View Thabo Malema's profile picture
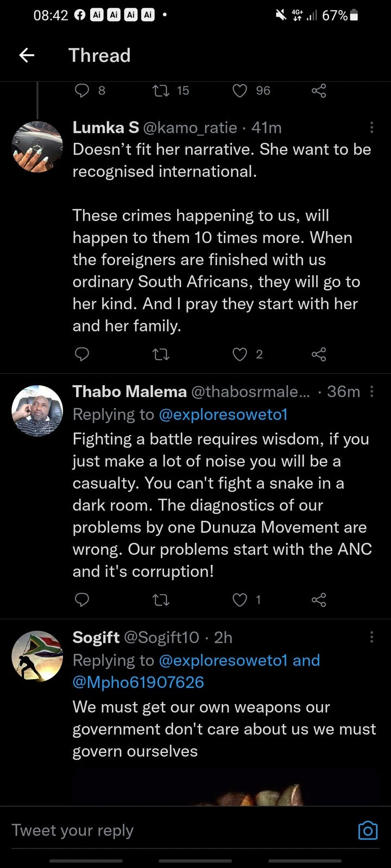 [x=37, y=411]
